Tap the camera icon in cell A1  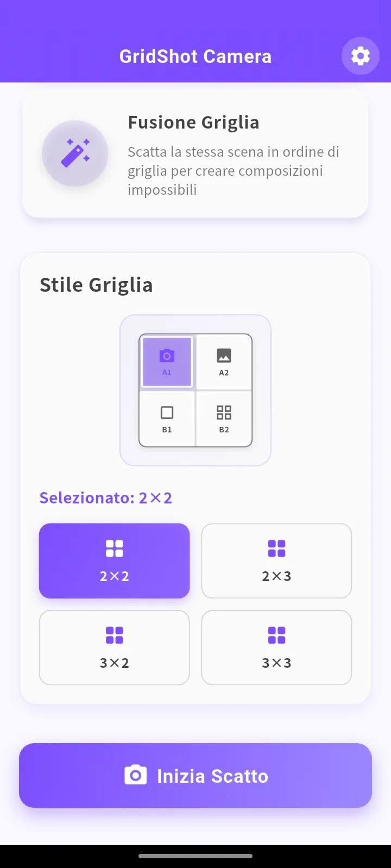click(167, 356)
